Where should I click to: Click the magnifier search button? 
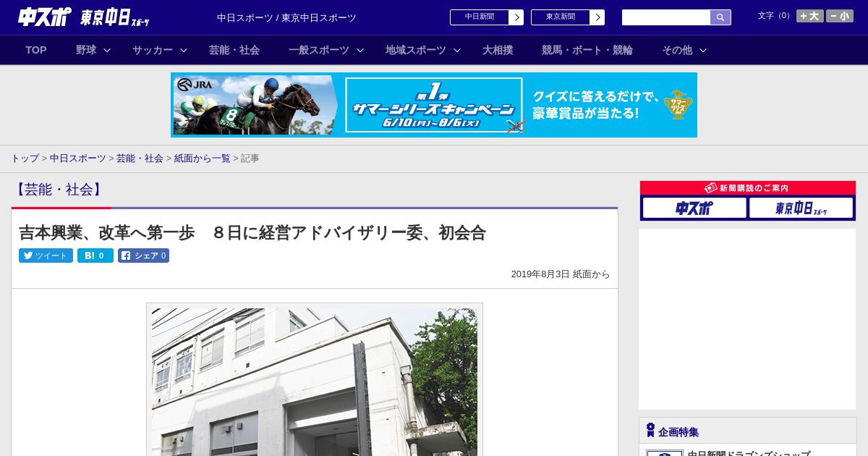pos(720,17)
